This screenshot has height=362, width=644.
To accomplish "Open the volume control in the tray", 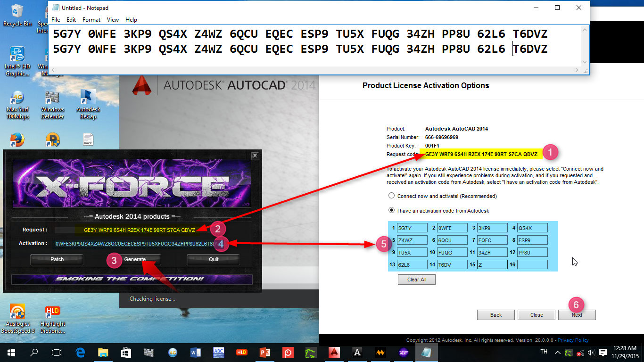I will click(x=591, y=352).
